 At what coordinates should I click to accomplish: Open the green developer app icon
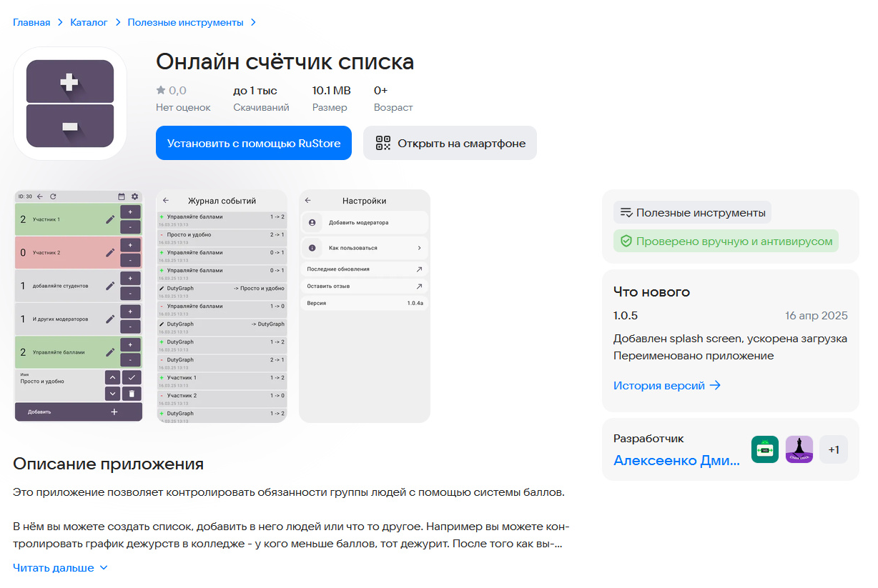765,449
